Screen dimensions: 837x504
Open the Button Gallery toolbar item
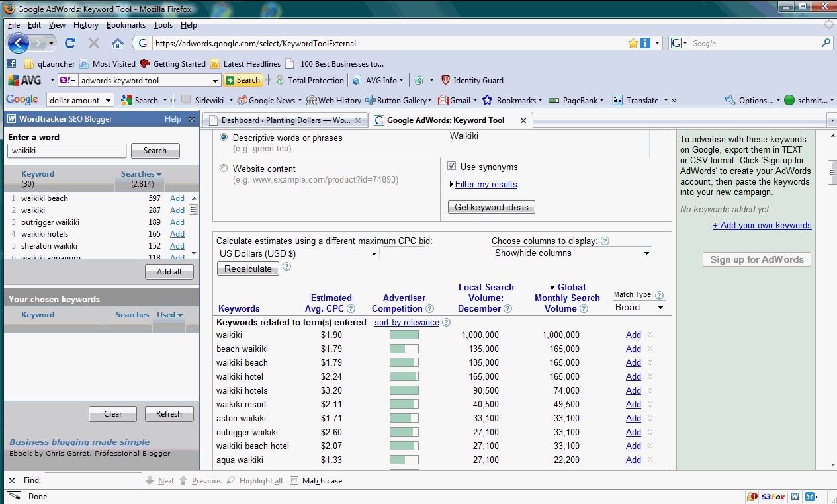[397, 101]
